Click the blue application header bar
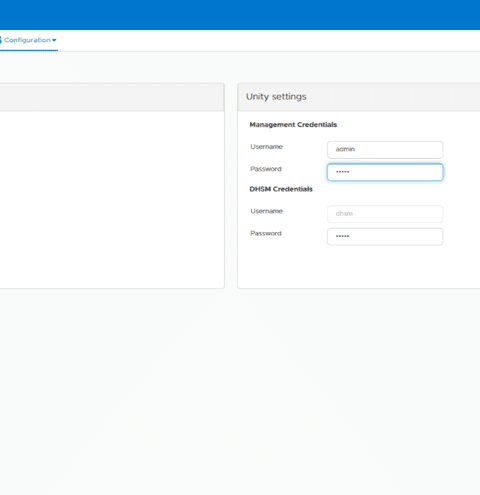480x495 pixels. point(240,15)
